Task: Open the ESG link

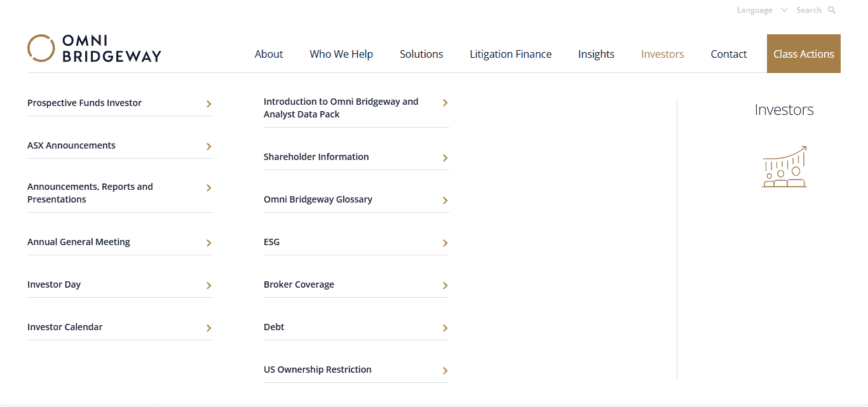Action: coord(271,242)
